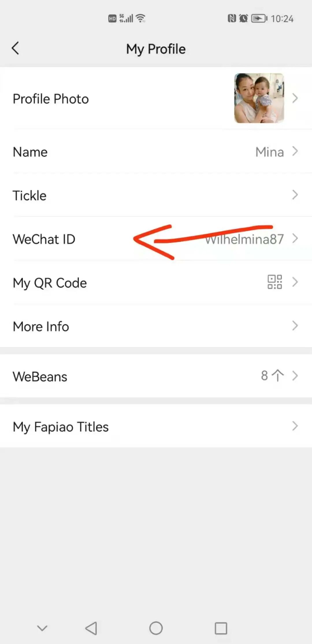Tap the battery status icon
312x644 pixels.
point(259,19)
